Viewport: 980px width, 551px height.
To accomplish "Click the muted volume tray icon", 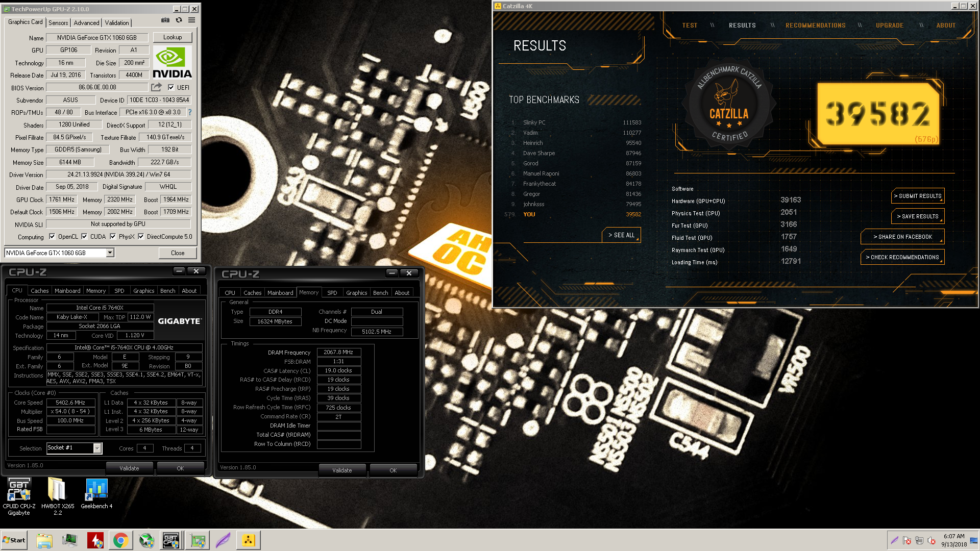I will click(x=932, y=540).
